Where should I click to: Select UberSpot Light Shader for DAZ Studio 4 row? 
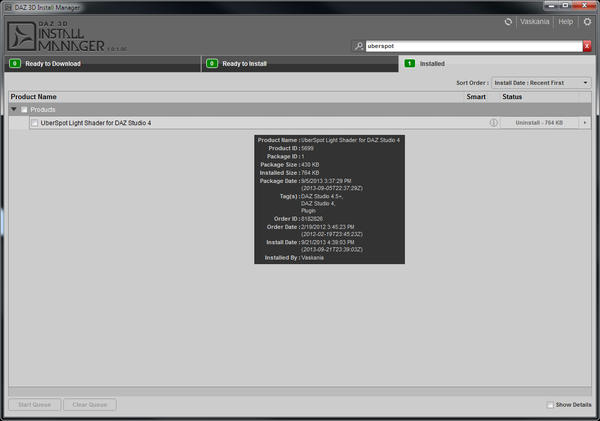(310, 123)
